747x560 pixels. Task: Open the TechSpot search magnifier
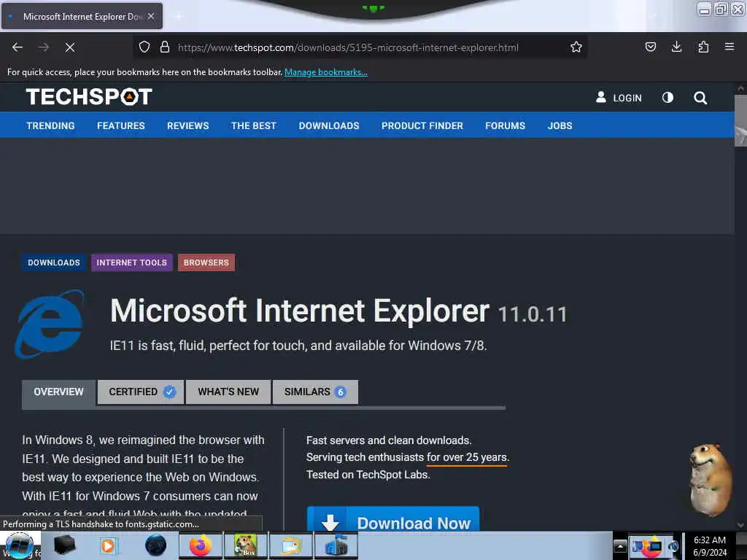(x=700, y=98)
